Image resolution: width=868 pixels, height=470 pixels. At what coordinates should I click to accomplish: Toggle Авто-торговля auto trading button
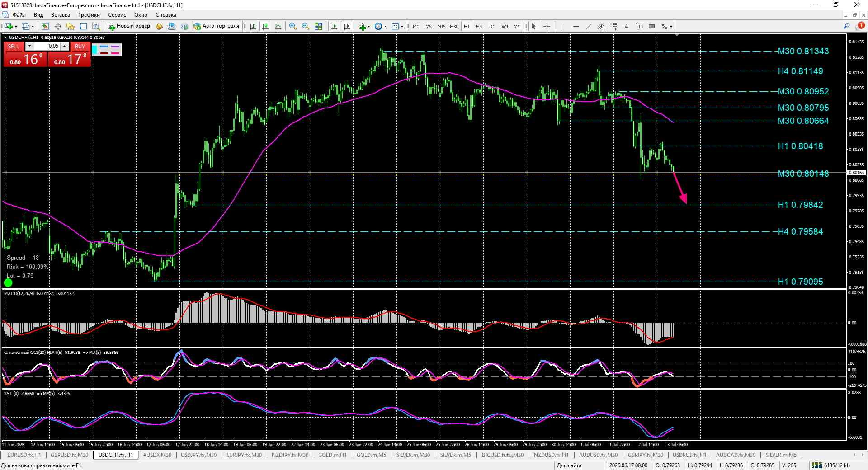217,26
